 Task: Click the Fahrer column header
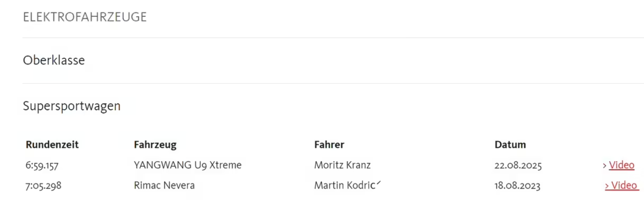point(329,145)
